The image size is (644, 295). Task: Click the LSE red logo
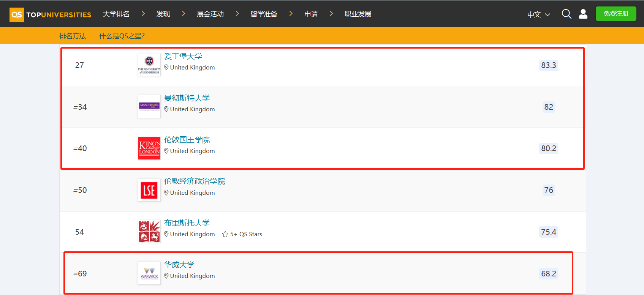pyautogui.click(x=149, y=190)
